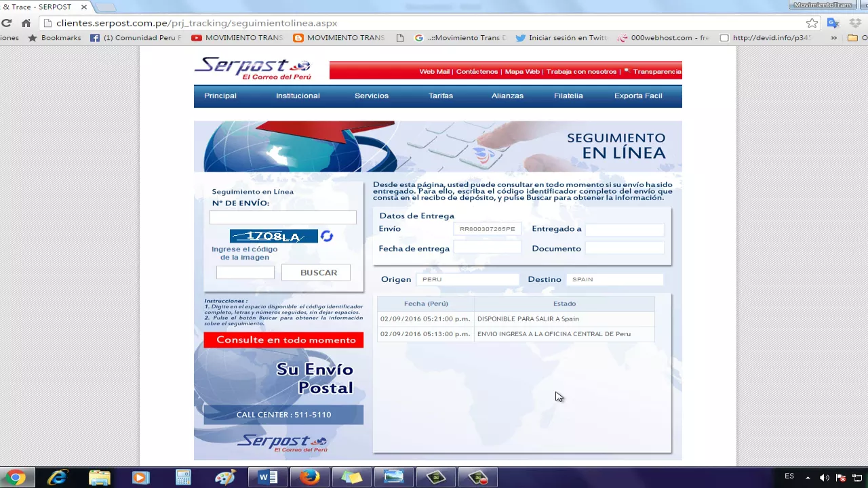
Task: Open Dropbox extension icon in toolbar
Action: click(x=855, y=23)
